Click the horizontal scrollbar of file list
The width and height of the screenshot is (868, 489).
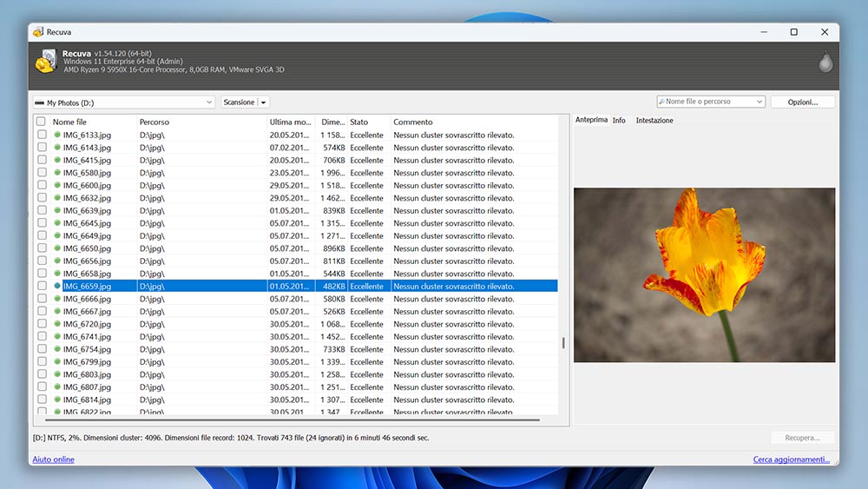293,420
